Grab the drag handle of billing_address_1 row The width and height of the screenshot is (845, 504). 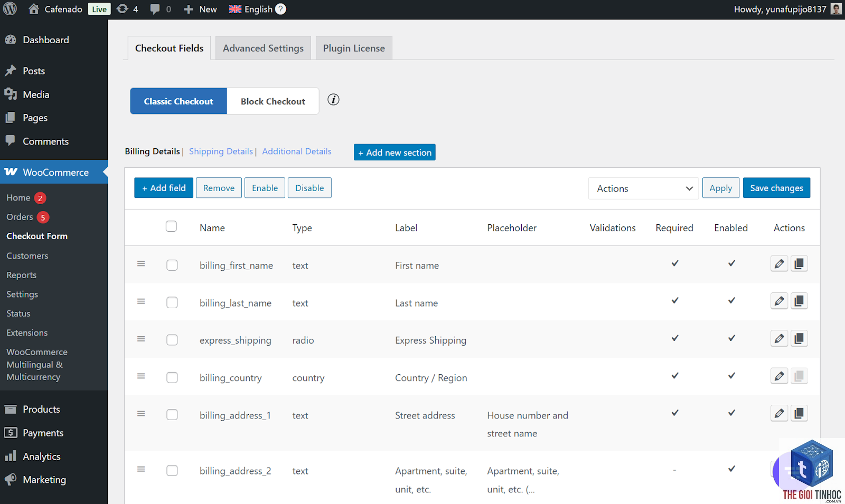[x=141, y=413]
